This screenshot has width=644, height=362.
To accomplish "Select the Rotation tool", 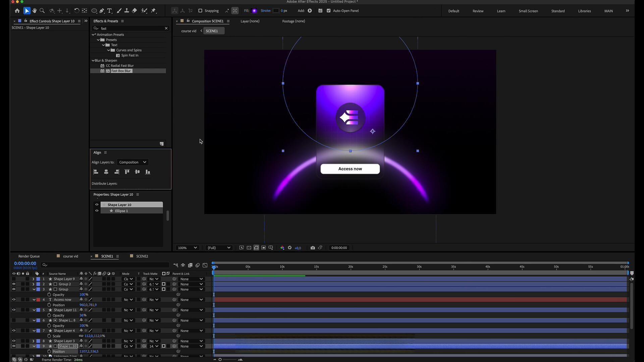I will 76,11.
